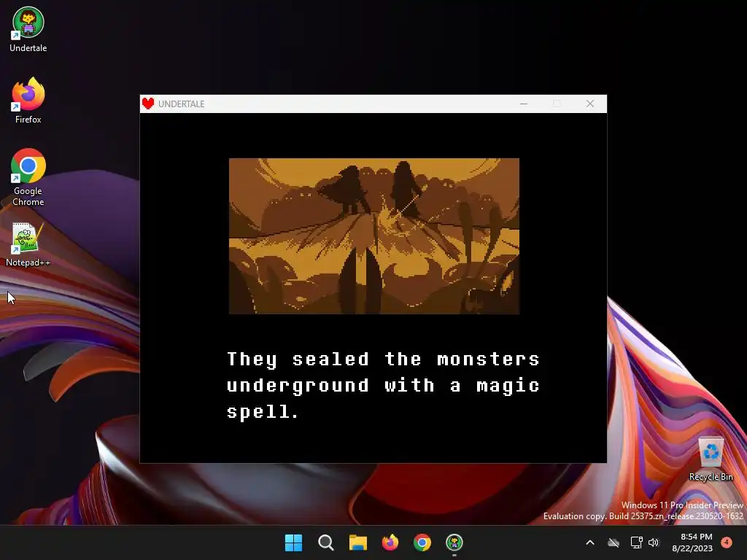Launch Chrome from the taskbar
Image resolution: width=747 pixels, height=560 pixels.
pos(422,542)
